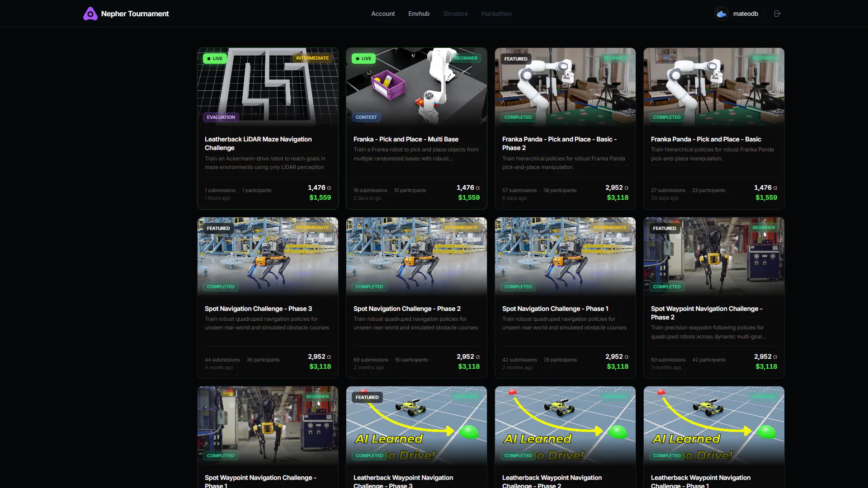868x488 pixels.
Task: Click the COMPLETED badge on Spot Navigation Phase 2
Action: (369, 286)
